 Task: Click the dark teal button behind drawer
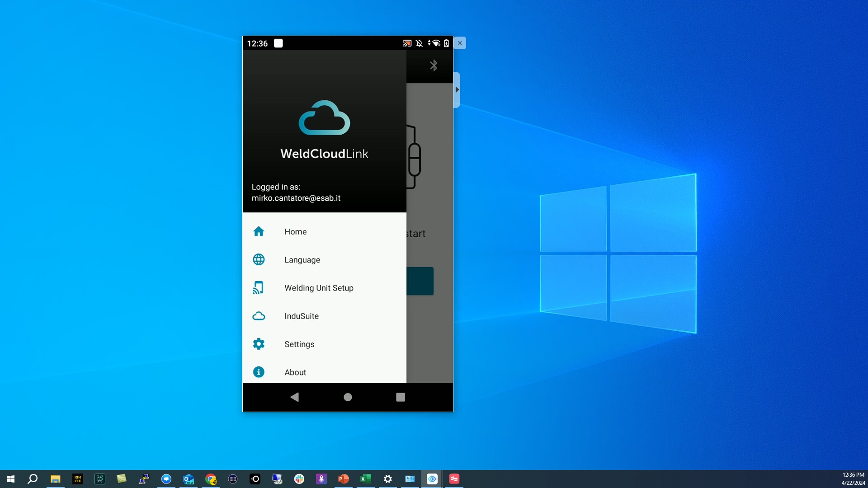pos(420,281)
